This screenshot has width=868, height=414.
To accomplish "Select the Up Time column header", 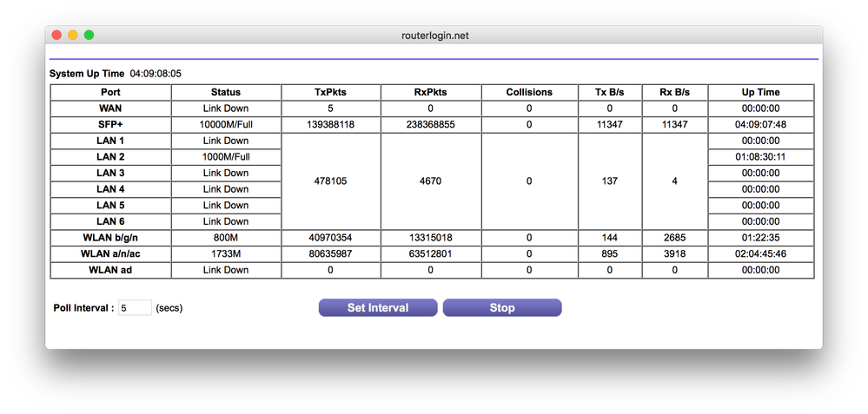I will [x=760, y=92].
